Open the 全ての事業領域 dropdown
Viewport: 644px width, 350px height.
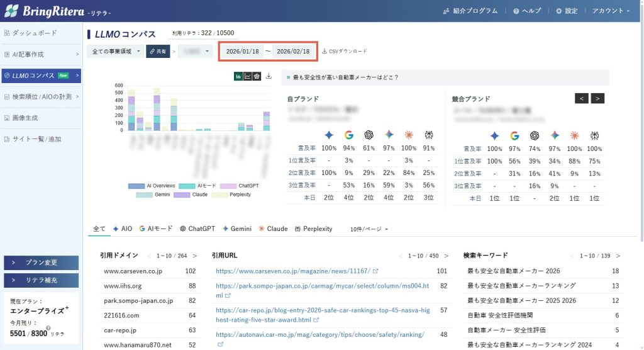click(x=116, y=51)
